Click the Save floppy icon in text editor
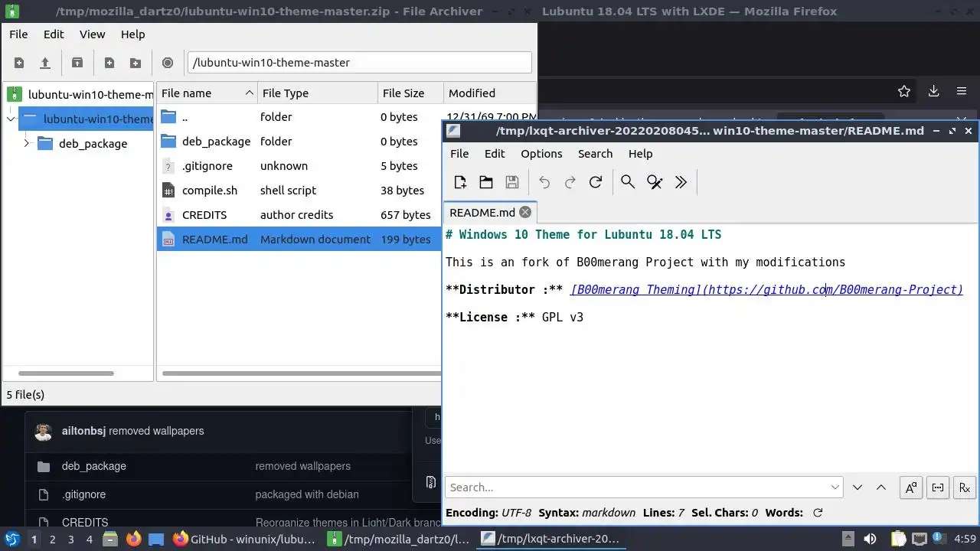This screenshot has height=551, width=980. (x=512, y=182)
